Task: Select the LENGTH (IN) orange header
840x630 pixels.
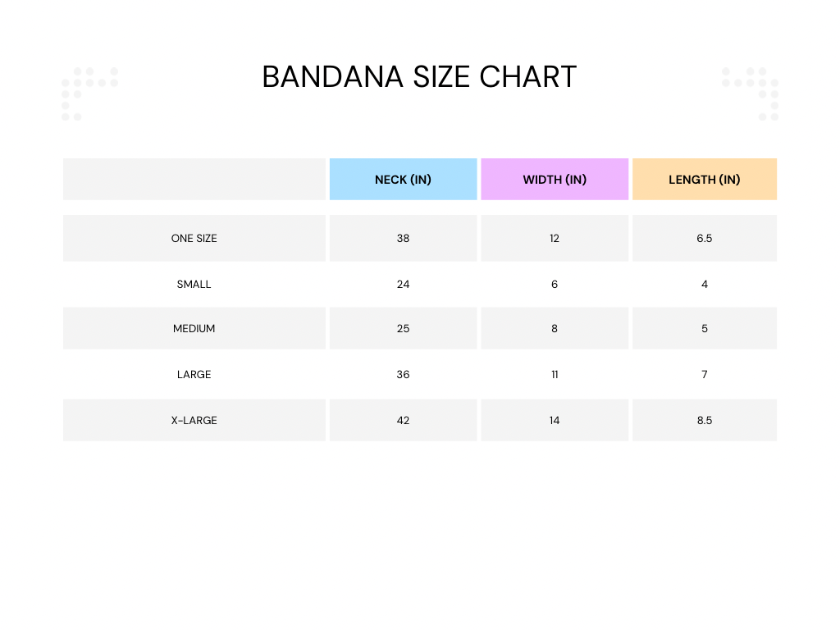Action: coord(704,180)
